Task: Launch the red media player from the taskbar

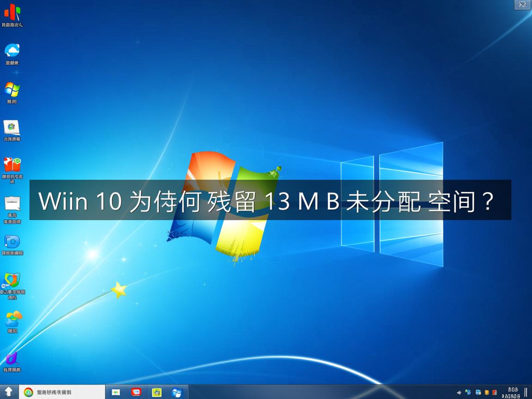Action: 136,392
